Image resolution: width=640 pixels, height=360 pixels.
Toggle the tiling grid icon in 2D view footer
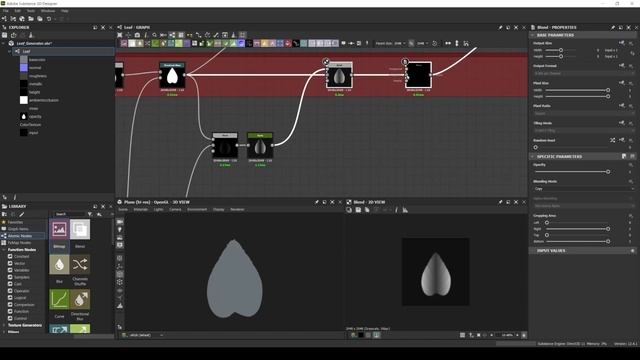click(462, 335)
